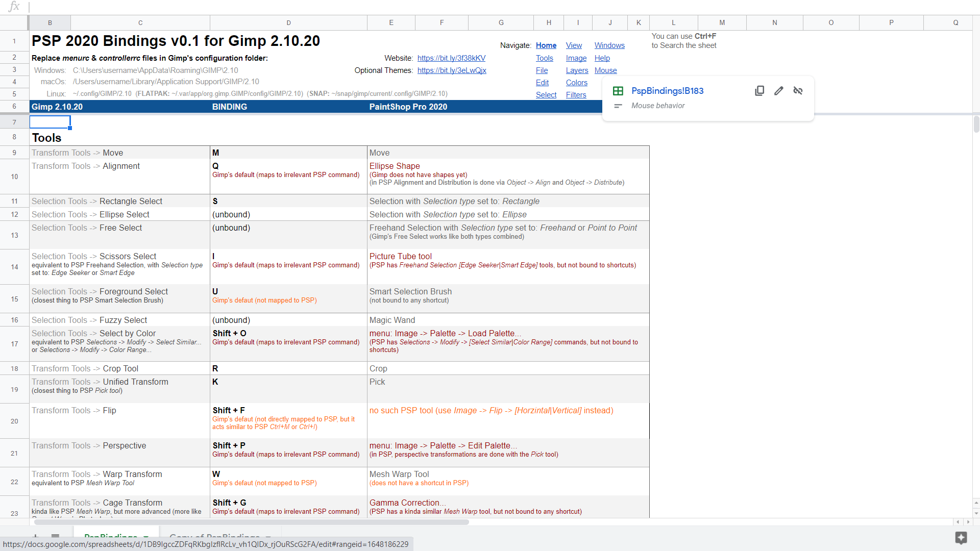
Task: Click the Help navigation link
Action: coord(602,58)
